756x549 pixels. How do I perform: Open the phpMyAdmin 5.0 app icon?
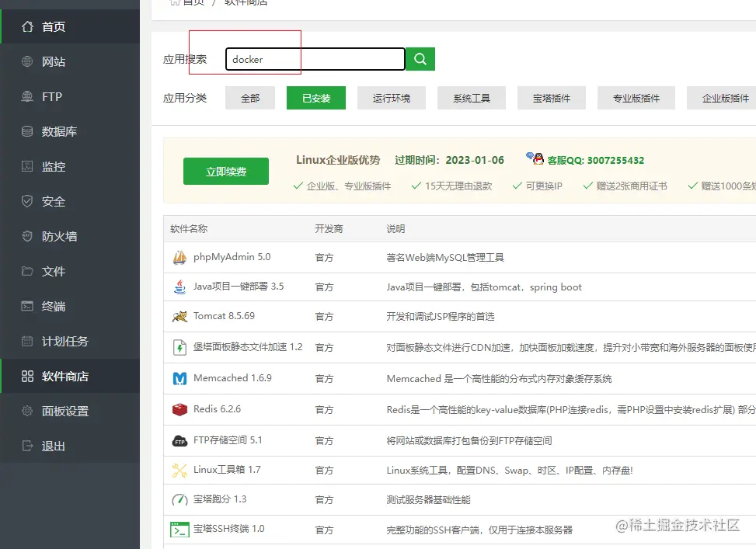point(179,256)
